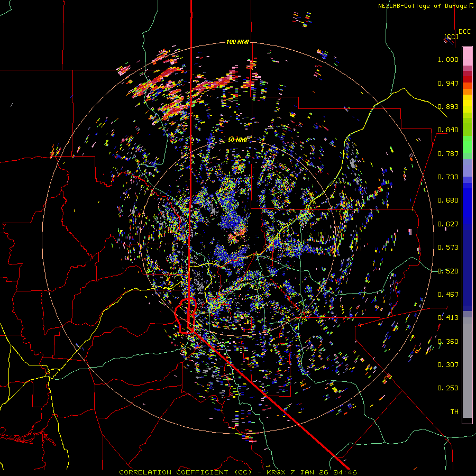This screenshot has width=476, height=476.
Task: Click the 0.893 value on the legend
Action: click(448, 106)
